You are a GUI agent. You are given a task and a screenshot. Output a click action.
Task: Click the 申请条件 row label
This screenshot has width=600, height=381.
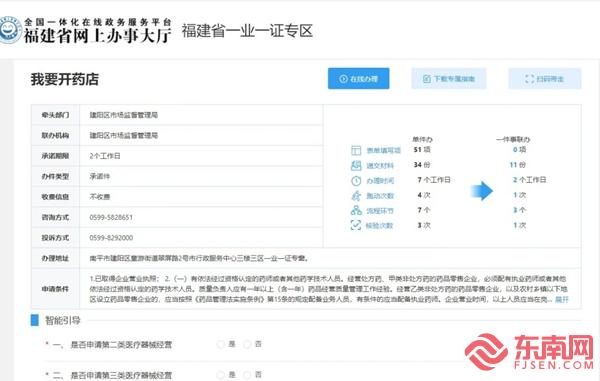[x=55, y=289]
